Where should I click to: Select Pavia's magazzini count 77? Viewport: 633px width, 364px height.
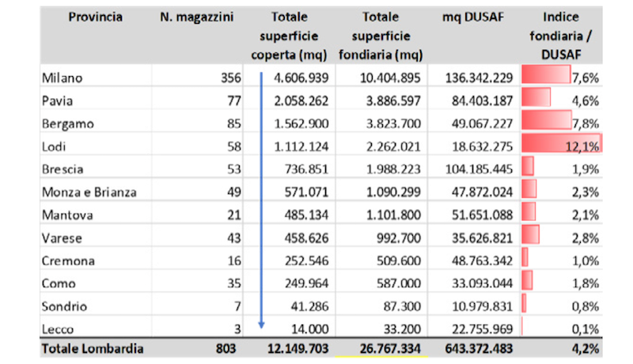click(233, 100)
